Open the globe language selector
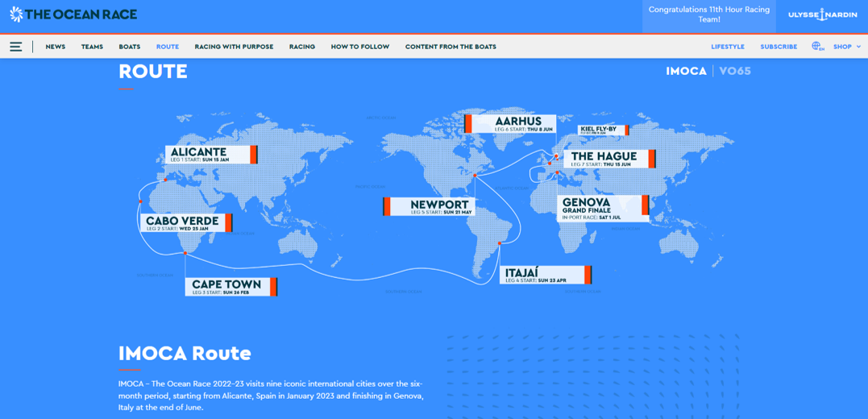 [x=817, y=47]
